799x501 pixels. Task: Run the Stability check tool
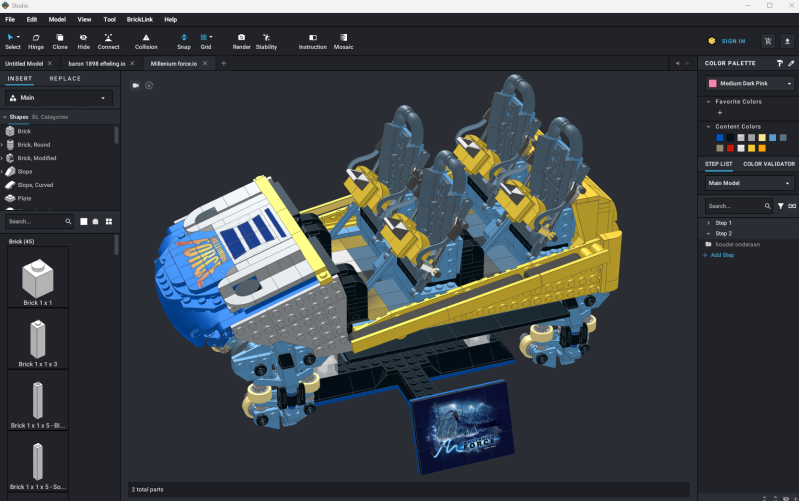267,41
